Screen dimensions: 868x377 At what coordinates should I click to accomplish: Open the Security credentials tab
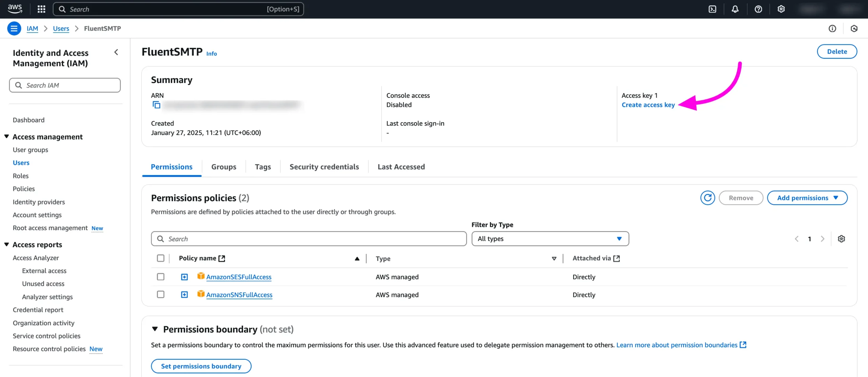pyautogui.click(x=324, y=167)
